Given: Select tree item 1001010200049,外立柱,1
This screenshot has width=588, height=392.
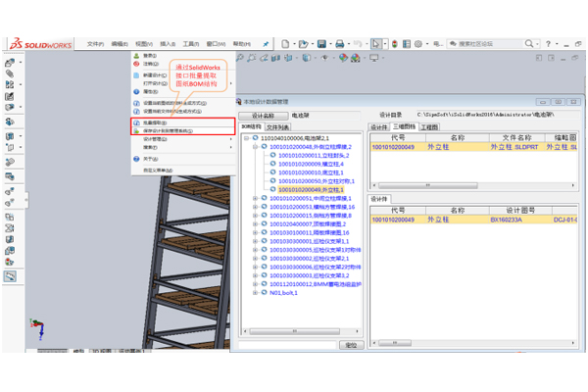Looking at the screenshot, I should click(x=311, y=189).
